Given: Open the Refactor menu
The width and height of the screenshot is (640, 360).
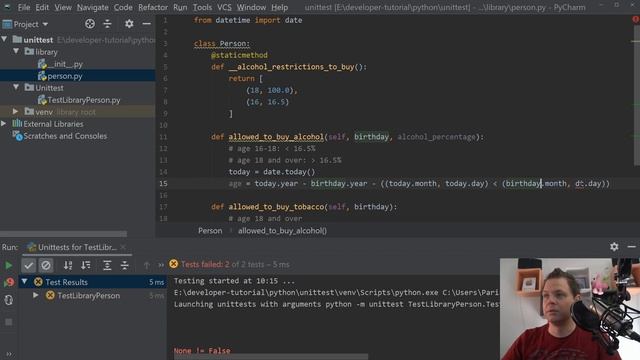Looking at the screenshot, I should pyautogui.click(x=153, y=7).
